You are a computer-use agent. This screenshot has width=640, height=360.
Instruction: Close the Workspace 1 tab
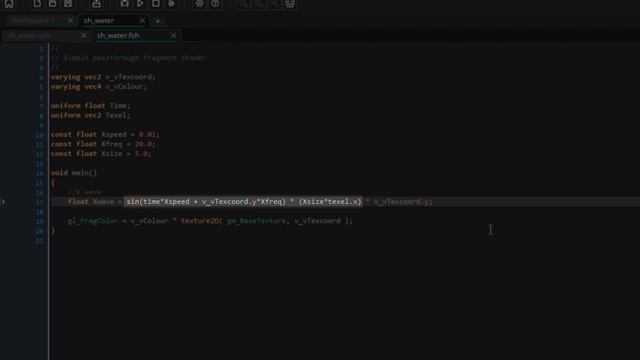coord(70,20)
